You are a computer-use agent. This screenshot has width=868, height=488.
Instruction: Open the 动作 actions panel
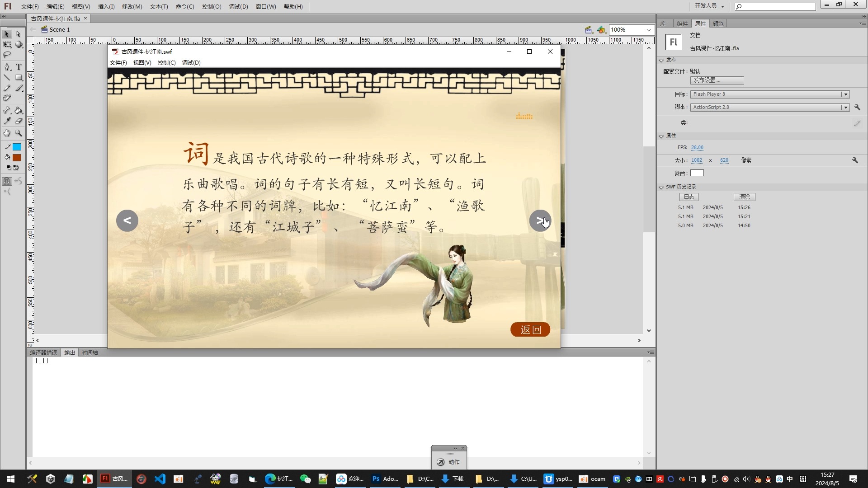448,462
